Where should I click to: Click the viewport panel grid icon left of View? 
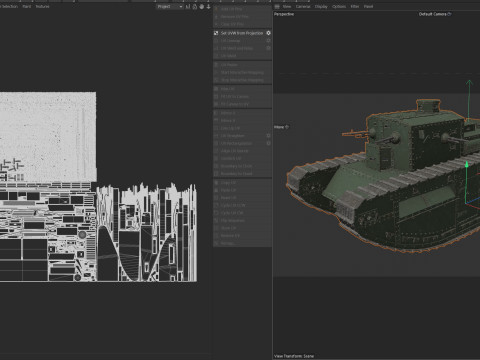coord(277,6)
